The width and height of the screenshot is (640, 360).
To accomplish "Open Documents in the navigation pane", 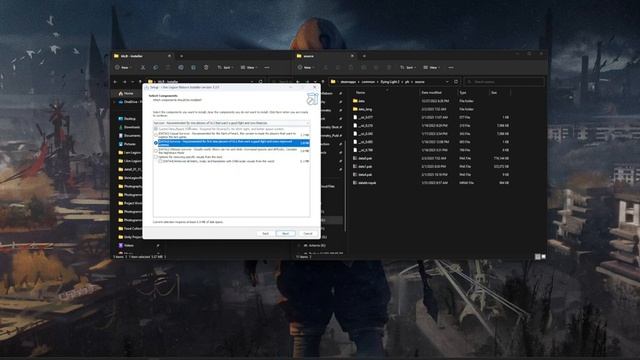I will point(129,136).
